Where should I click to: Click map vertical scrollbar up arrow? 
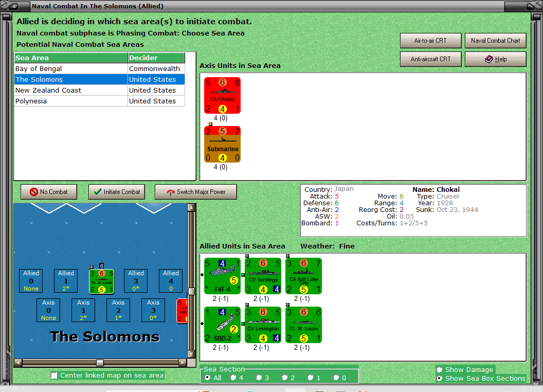pyautogui.click(x=191, y=207)
